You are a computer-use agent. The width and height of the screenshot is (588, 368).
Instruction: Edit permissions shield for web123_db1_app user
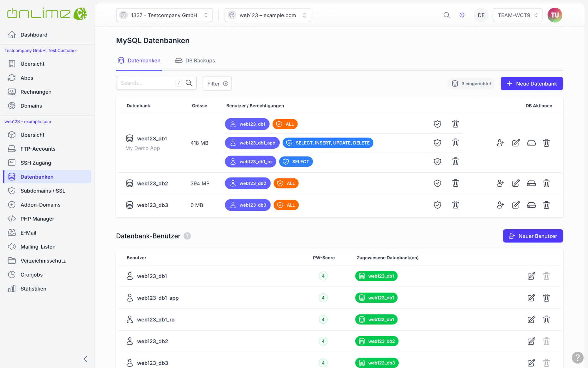point(437,143)
